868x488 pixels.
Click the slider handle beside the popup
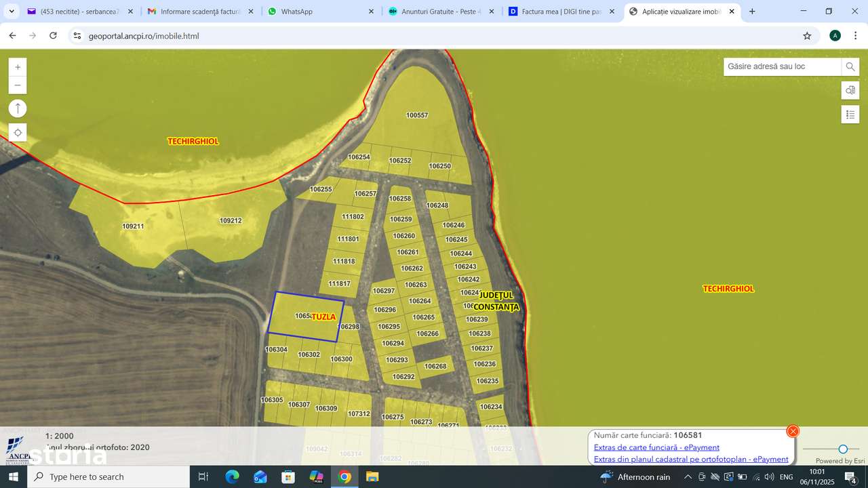843,449
